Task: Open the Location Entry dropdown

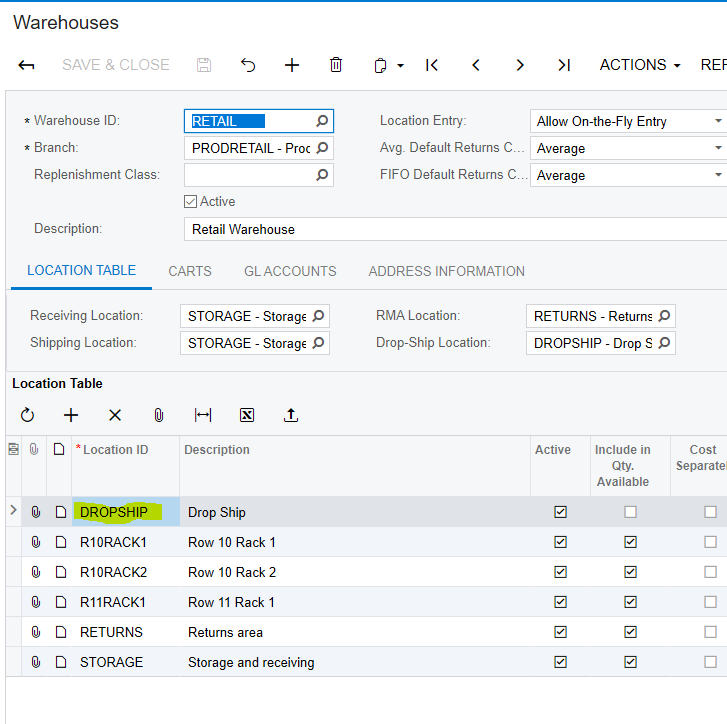Action: click(718, 121)
